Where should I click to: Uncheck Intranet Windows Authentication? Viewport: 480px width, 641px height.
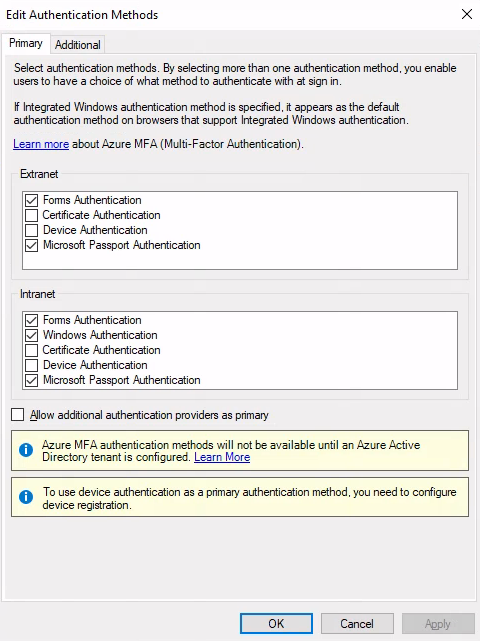click(x=31, y=335)
